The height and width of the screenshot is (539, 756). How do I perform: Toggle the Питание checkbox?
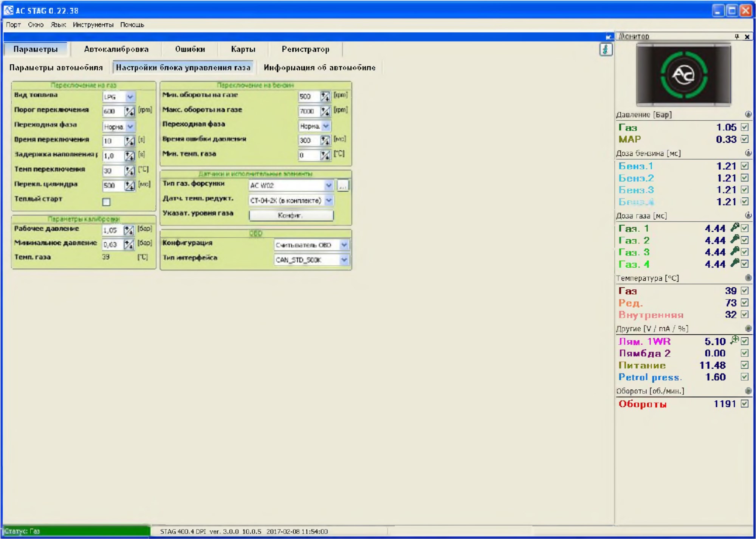tap(745, 365)
